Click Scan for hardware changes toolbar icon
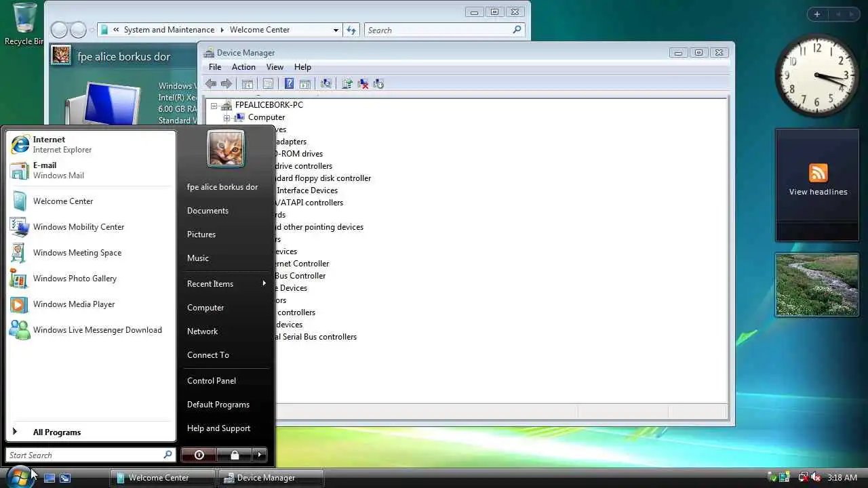The image size is (868, 488). click(326, 84)
